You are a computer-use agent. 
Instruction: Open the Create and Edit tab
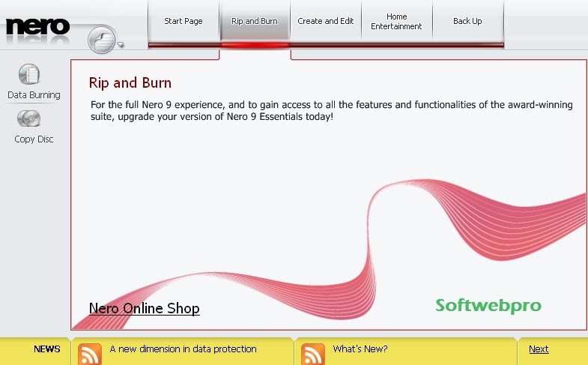[326, 21]
